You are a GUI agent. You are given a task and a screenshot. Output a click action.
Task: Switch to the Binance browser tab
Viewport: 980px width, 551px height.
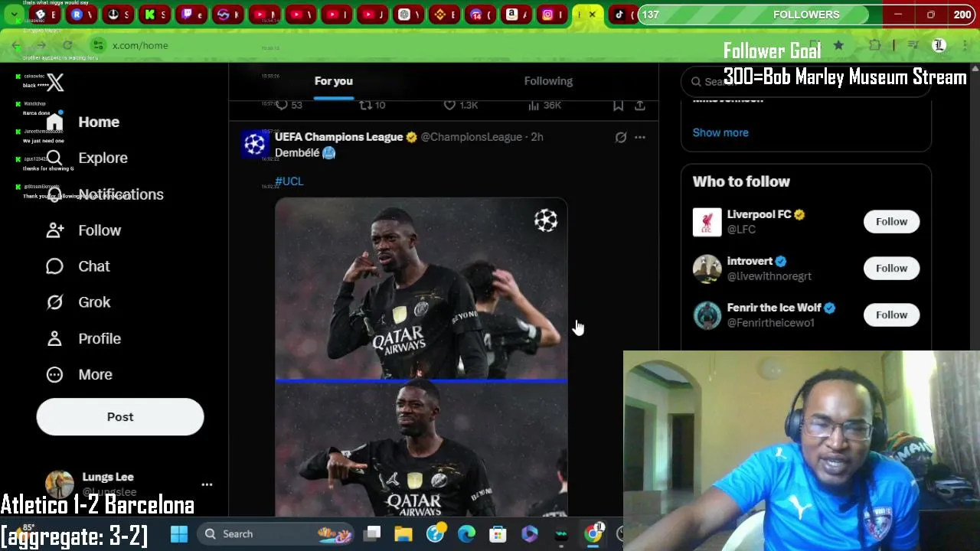(446, 15)
